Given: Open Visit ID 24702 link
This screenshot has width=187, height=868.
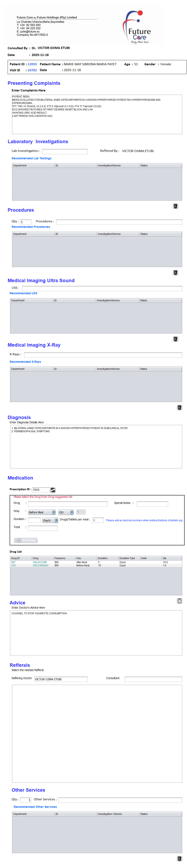Looking at the screenshot, I should pos(32,70).
